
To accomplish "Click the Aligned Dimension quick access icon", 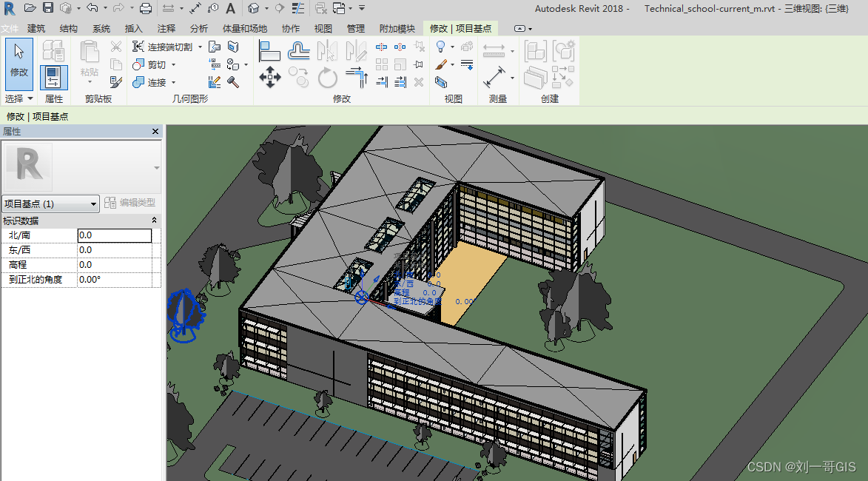I will coord(195,7).
